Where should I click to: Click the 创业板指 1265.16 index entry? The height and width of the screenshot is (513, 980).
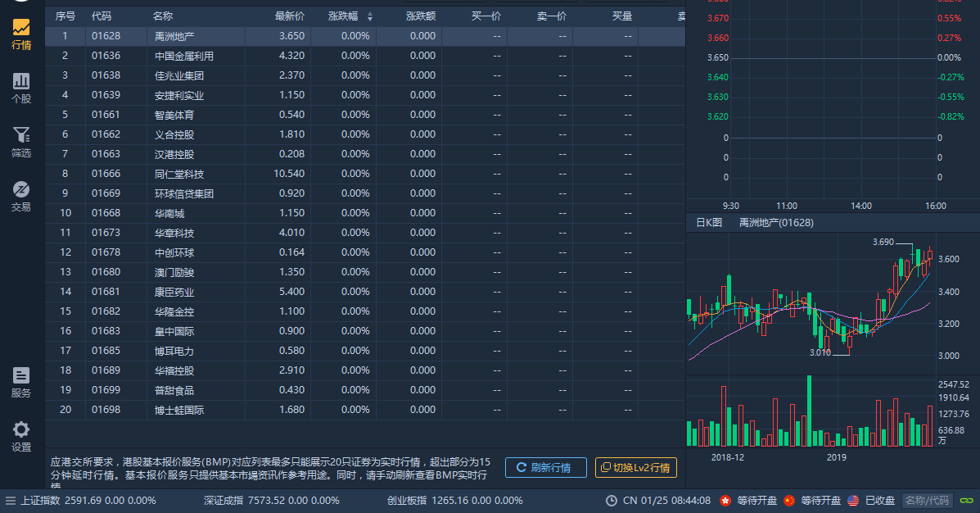coord(454,501)
